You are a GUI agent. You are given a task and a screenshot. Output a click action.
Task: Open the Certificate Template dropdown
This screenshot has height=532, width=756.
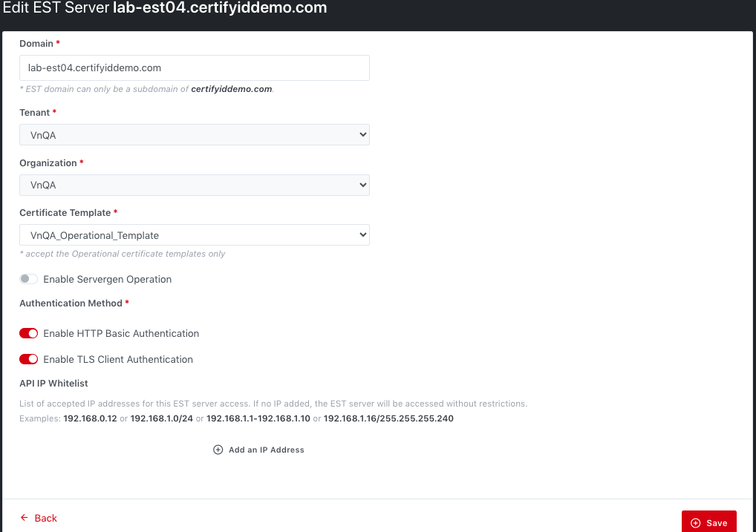[194, 235]
